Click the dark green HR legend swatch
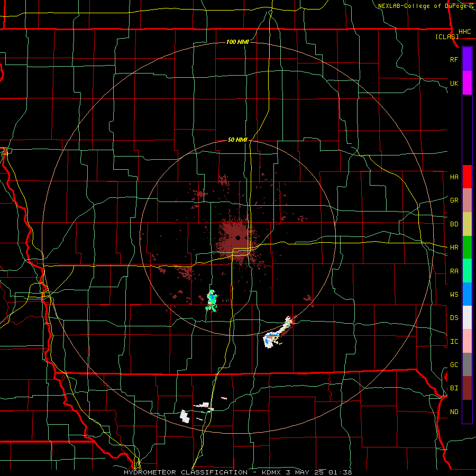 (x=467, y=248)
